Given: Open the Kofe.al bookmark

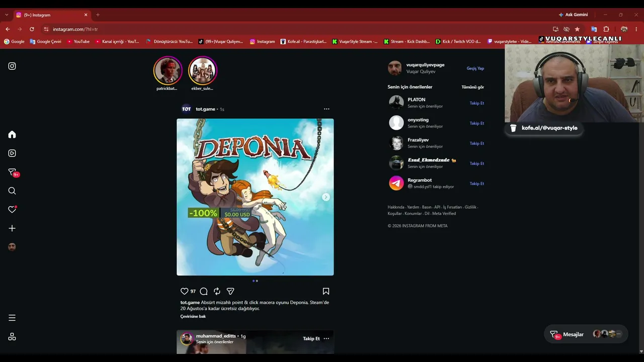Looking at the screenshot, I should pos(303,42).
